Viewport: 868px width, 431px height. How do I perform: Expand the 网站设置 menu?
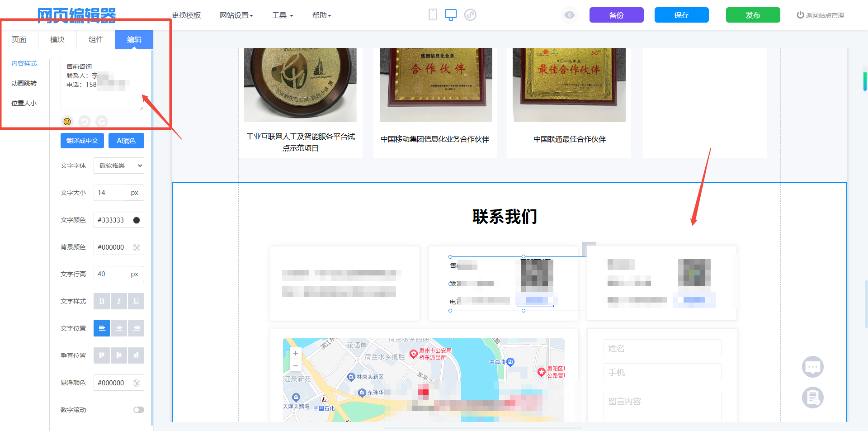[236, 15]
